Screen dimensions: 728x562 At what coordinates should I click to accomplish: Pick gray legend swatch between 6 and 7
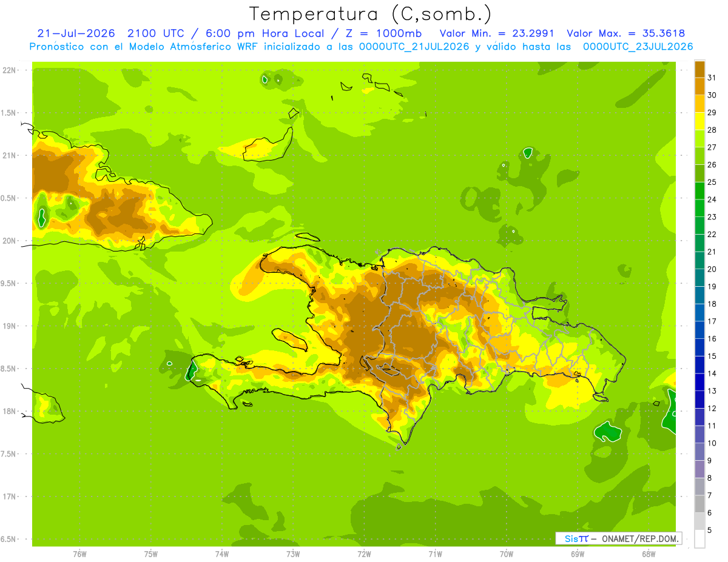699,504
